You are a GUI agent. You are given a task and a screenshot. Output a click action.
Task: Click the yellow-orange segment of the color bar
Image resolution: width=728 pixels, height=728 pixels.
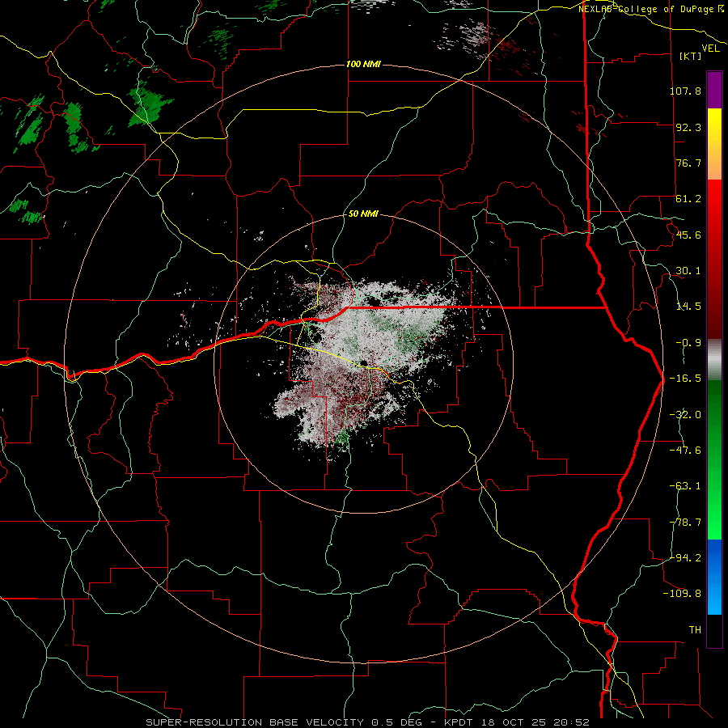coord(714,144)
